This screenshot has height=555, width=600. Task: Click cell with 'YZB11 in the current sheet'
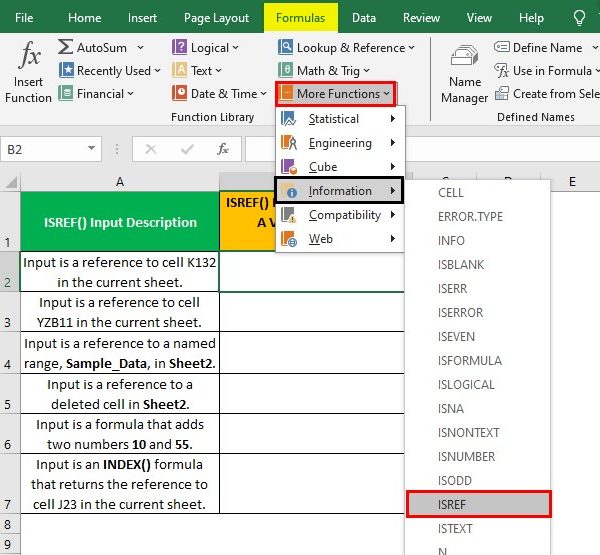tap(120, 312)
